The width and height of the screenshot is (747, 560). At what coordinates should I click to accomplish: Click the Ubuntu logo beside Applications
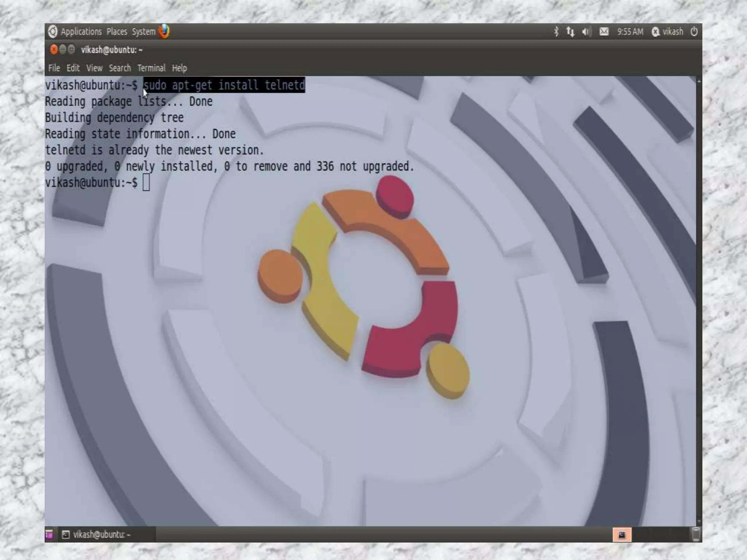click(53, 32)
